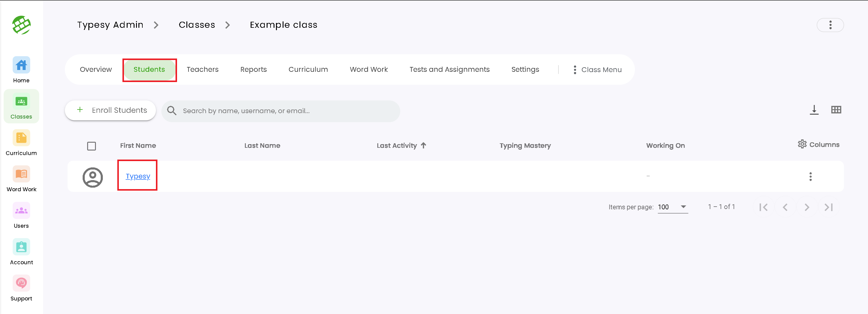868x314 pixels.
Task: Click the Enroll Students button
Action: pyautogui.click(x=110, y=110)
